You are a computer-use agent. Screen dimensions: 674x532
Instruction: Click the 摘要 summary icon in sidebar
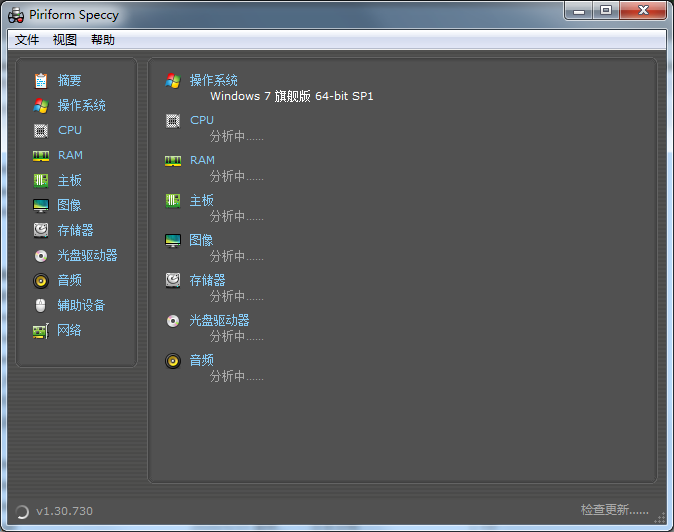[x=41, y=81]
